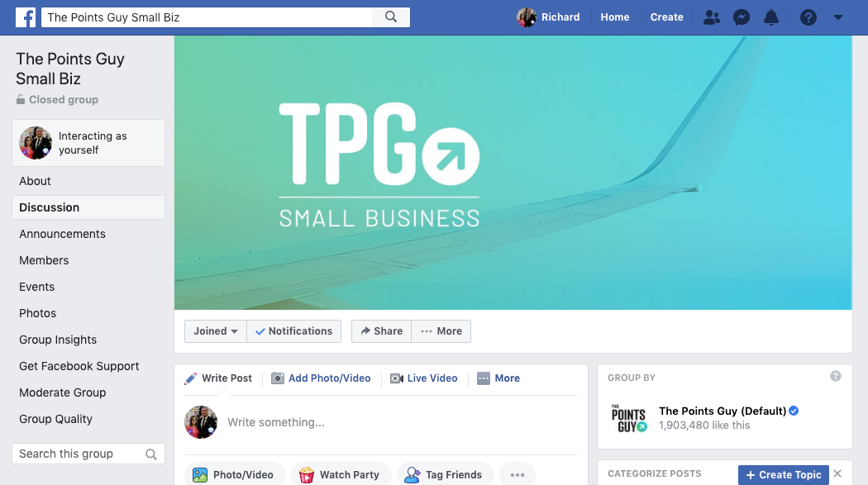Open the Quick Help question mark icon

808,17
